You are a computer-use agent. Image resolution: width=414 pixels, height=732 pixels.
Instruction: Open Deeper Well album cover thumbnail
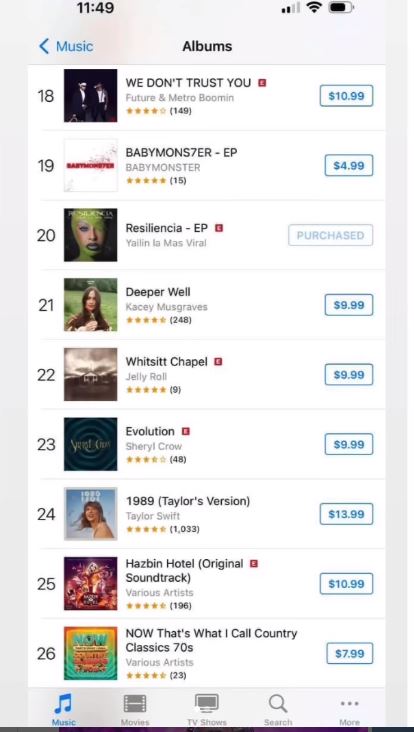click(x=91, y=305)
